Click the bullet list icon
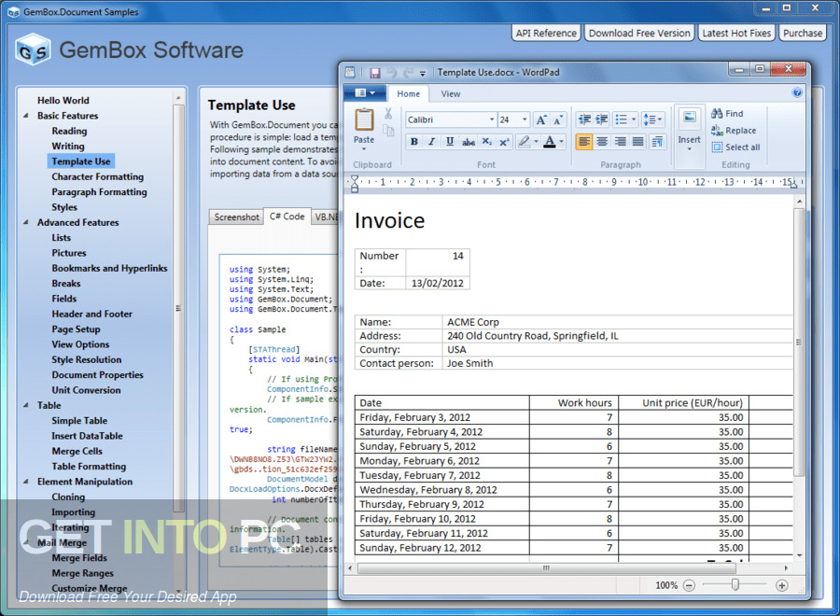This screenshot has width=840, height=616. (621, 119)
